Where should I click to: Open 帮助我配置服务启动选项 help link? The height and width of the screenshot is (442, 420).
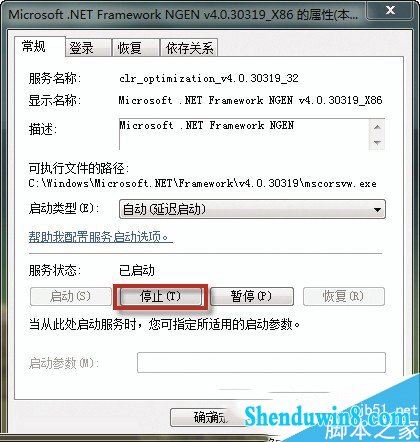[x=100, y=237]
